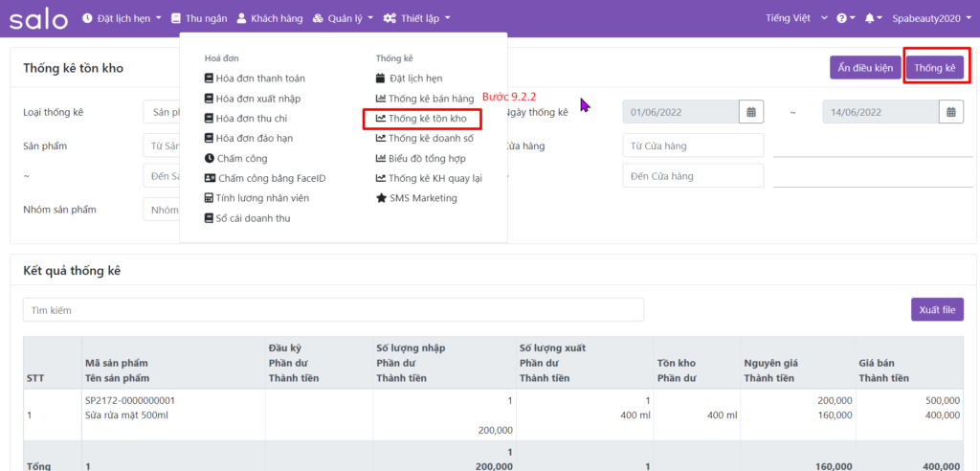Open Hóa đơn đáo hạn entry
This screenshot has width=980, height=471.
[249, 138]
